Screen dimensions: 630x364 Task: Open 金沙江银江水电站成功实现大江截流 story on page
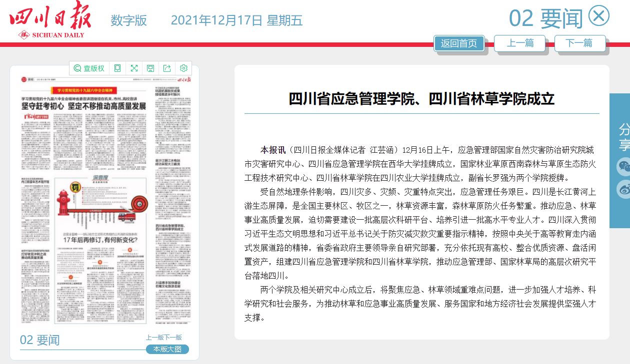click(167, 162)
